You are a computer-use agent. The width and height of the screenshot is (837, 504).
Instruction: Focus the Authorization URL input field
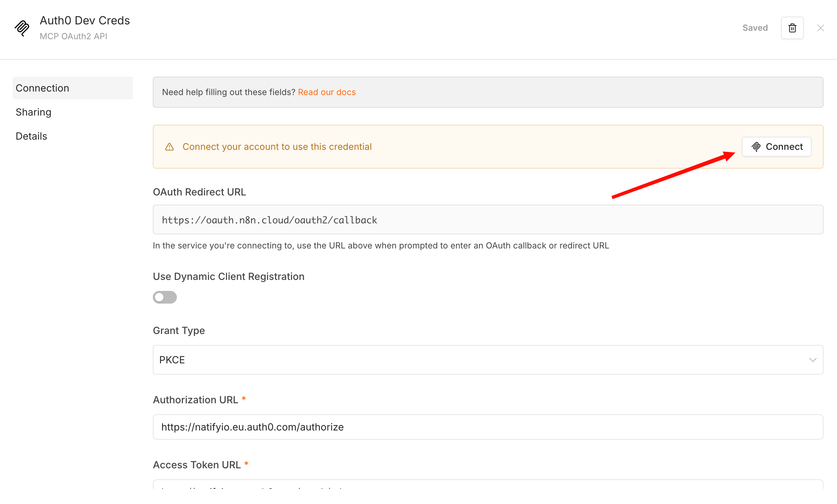488,427
